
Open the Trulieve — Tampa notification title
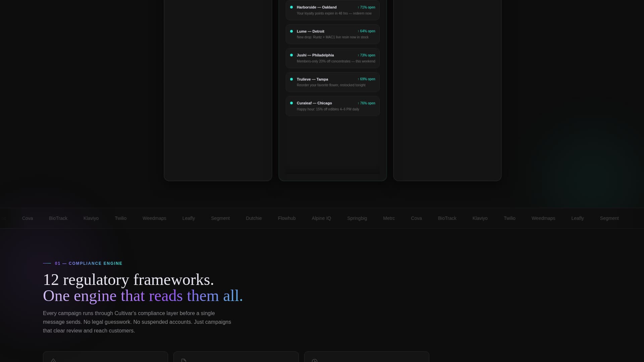point(312,79)
